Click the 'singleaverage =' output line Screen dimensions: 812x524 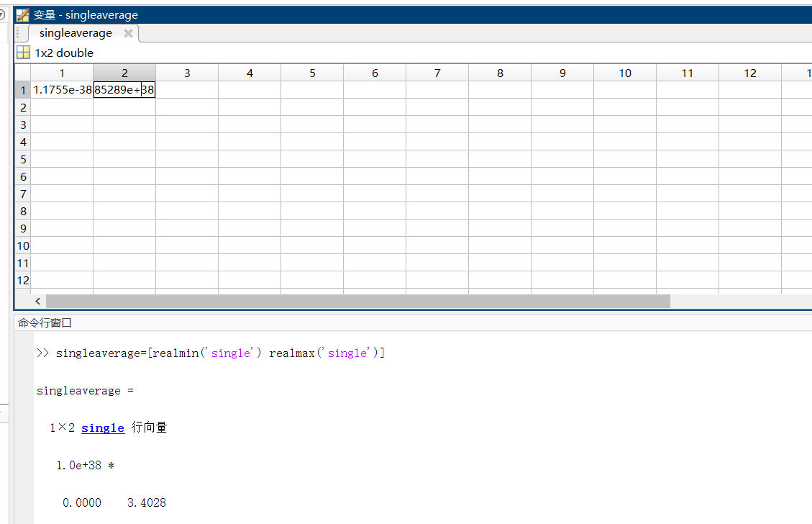(x=85, y=391)
